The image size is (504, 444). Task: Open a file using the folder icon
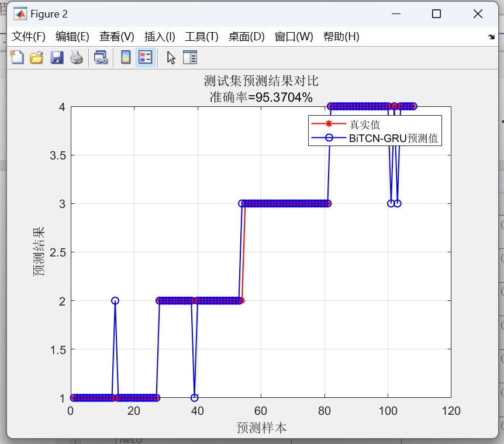pyautogui.click(x=35, y=57)
